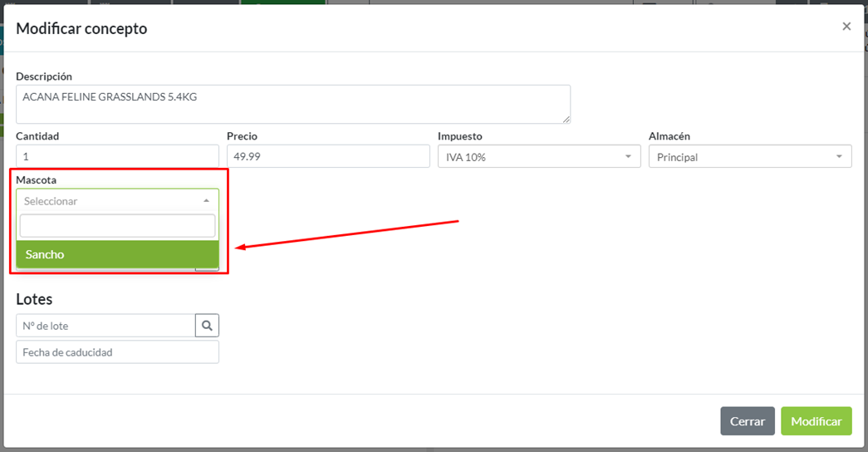Open the Almacén selector showing Principal
Viewport: 868px width, 452px height.
point(743,157)
